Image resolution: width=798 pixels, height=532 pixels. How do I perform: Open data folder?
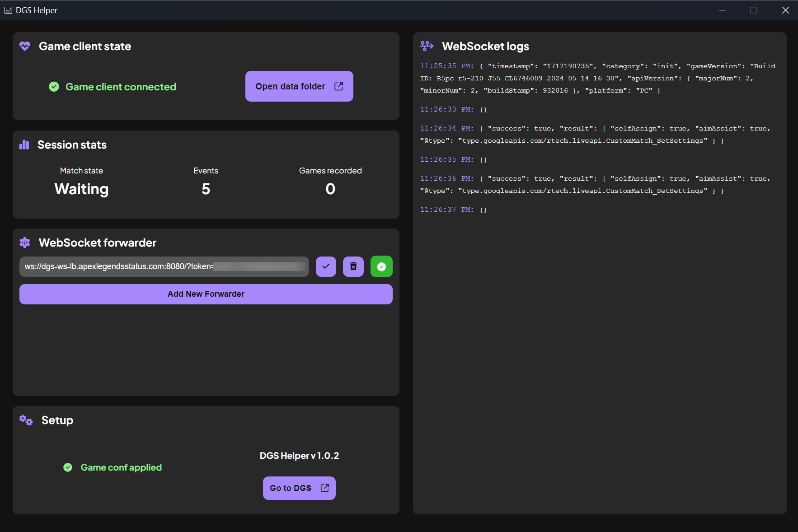pyautogui.click(x=299, y=86)
